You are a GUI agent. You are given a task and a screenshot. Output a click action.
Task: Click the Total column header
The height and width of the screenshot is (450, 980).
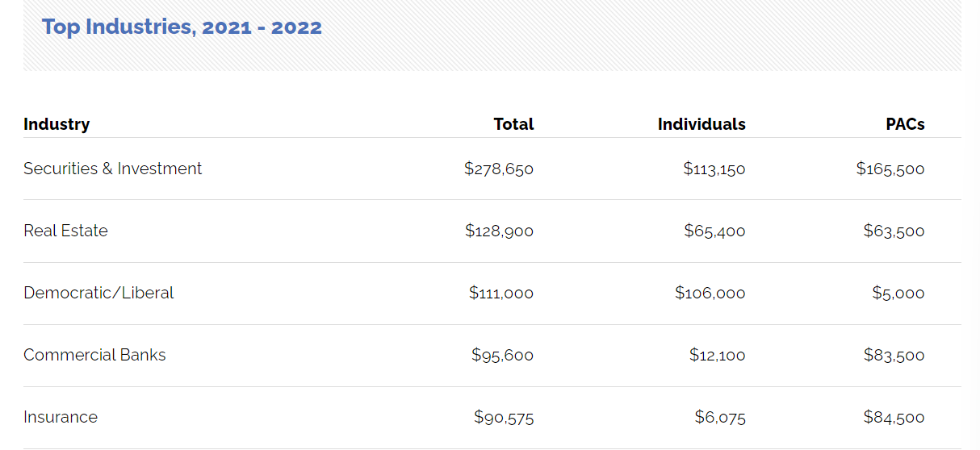tap(513, 124)
